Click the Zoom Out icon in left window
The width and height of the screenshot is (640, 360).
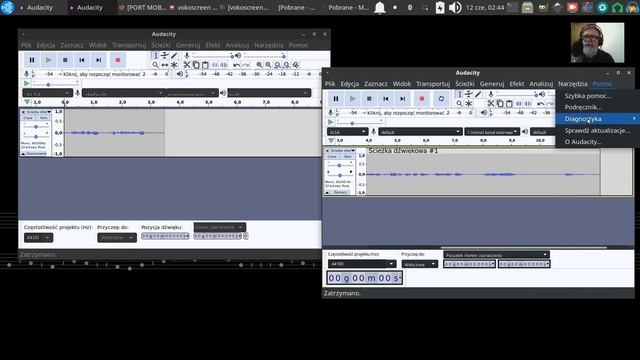click(268, 65)
